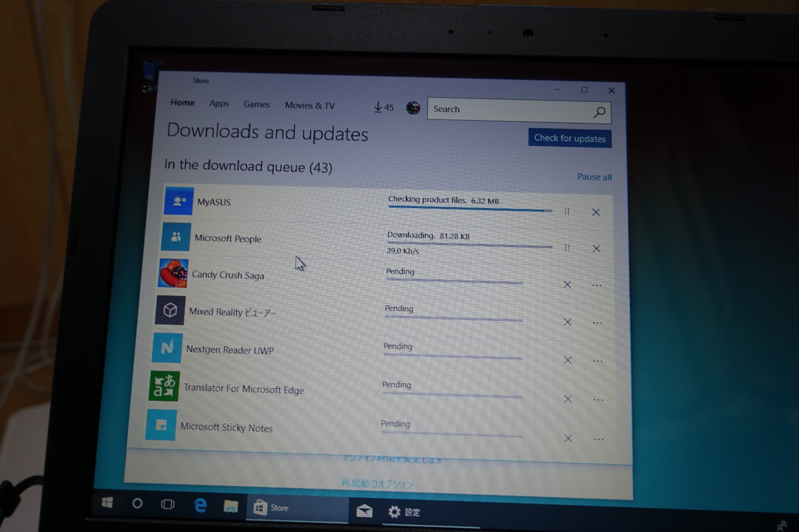Open the Mixed Reality viewer cube icon
799x532 pixels.
click(x=170, y=310)
